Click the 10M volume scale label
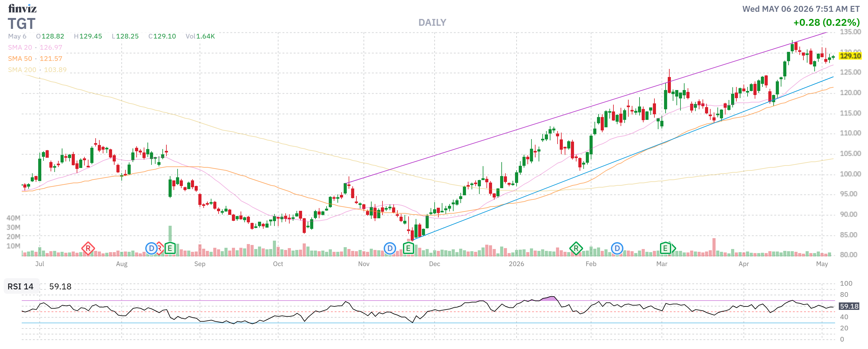This screenshot has height=349, width=868. [13, 246]
